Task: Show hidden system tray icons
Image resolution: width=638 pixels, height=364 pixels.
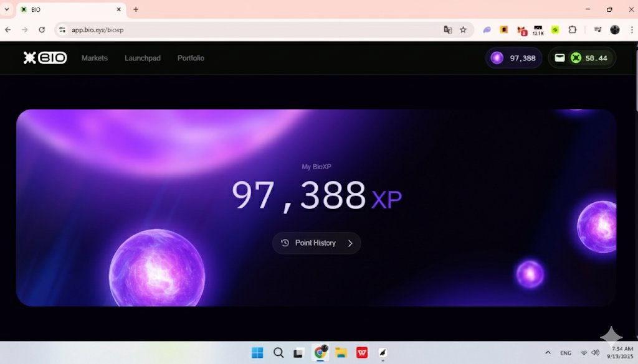Action: click(548, 353)
